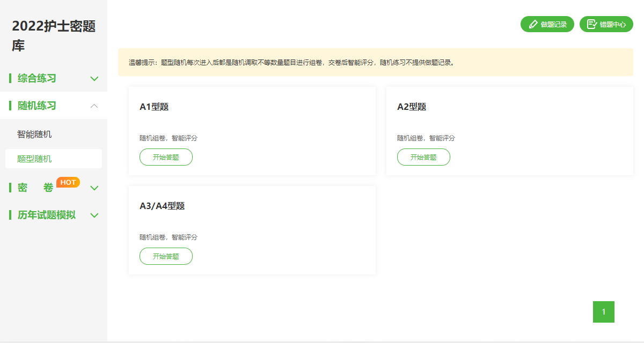Expand the 综合练习 chevron arrow
The width and height of the screenshot is (644, 343).
pos(94,79)
